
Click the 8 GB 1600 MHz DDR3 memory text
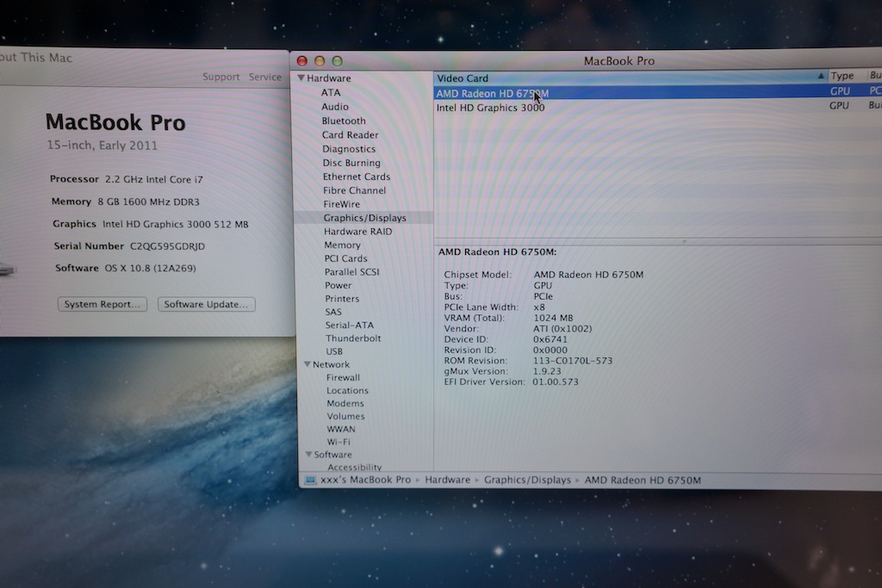tap(148, 201)
